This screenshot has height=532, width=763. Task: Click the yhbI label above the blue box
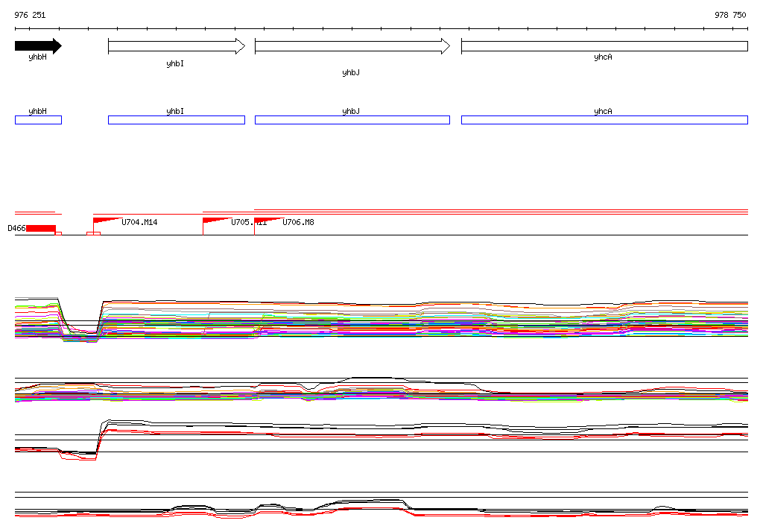point(175,111)
